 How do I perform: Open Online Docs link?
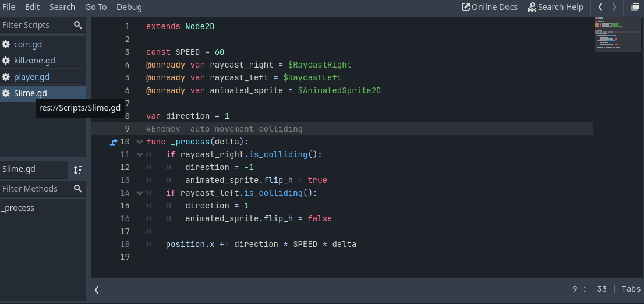tap(490, 7)
